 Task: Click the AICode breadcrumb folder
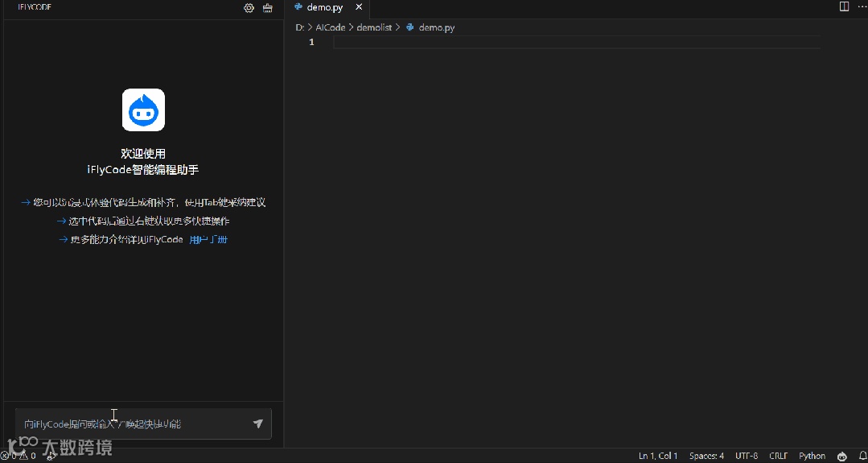point(331,27)
